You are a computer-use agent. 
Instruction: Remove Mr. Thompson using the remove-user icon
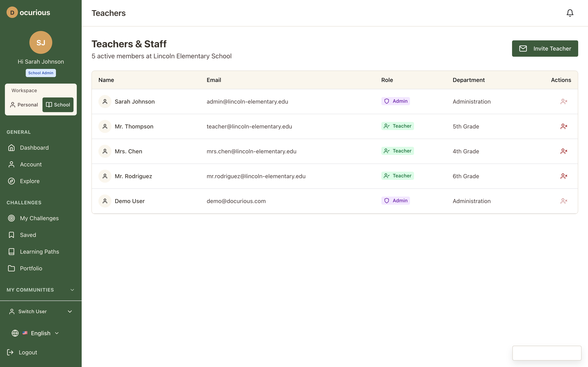tap(564, 126)
